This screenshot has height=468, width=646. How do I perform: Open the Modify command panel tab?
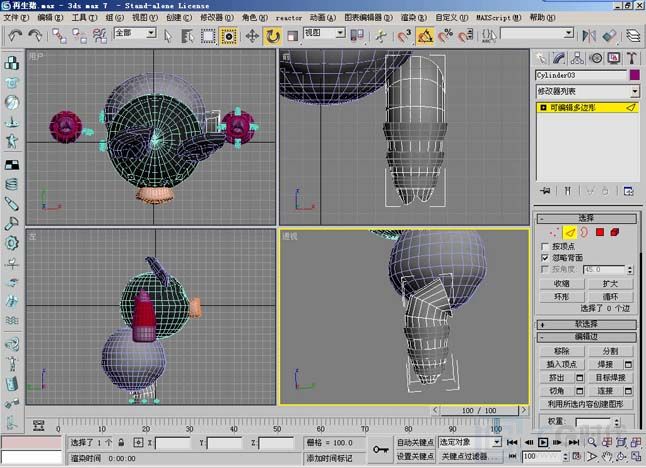pos(559,58)
